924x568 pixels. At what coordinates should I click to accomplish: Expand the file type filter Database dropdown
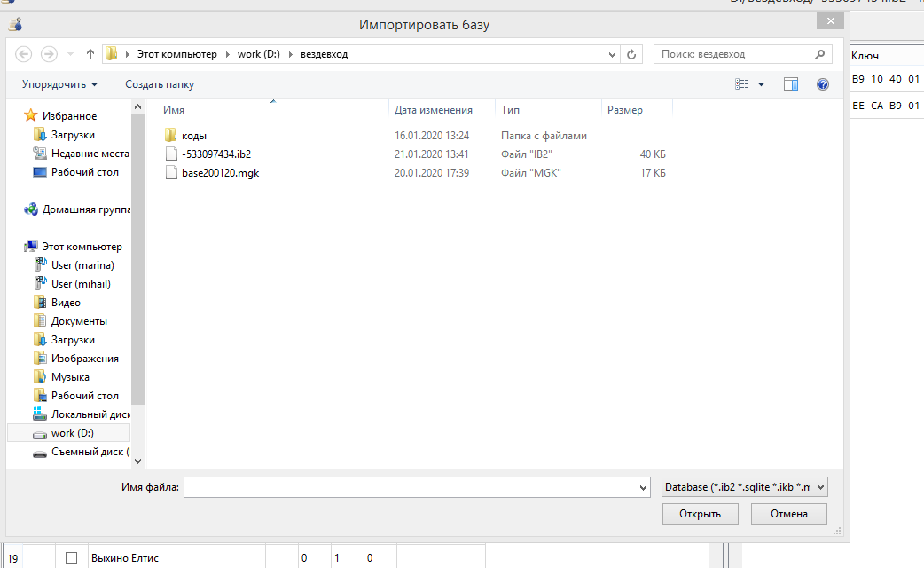745,487
